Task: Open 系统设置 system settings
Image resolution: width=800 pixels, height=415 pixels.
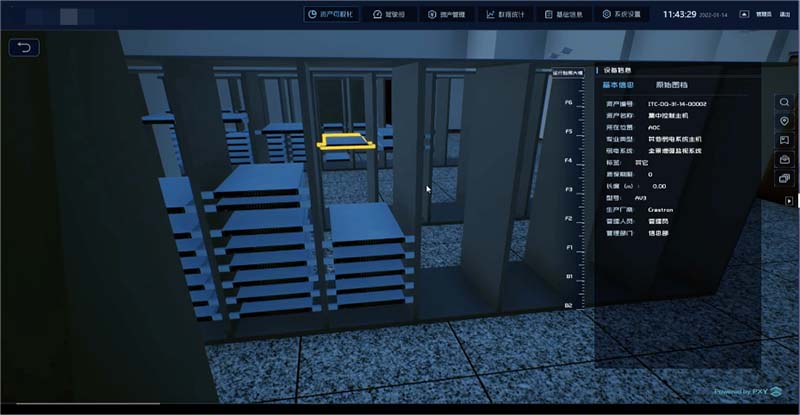Action: coord(624,15)
